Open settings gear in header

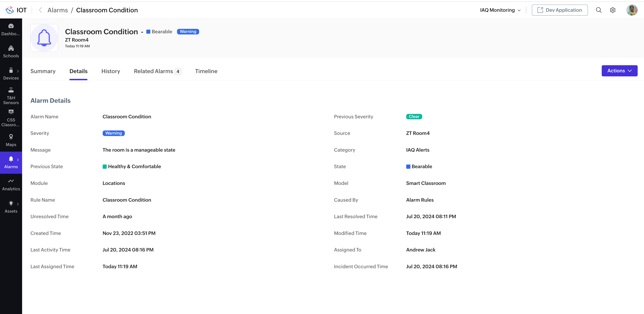(x=612, y=10)
